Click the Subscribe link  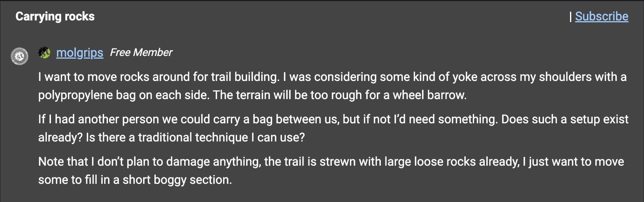click(x=601, y=16)
